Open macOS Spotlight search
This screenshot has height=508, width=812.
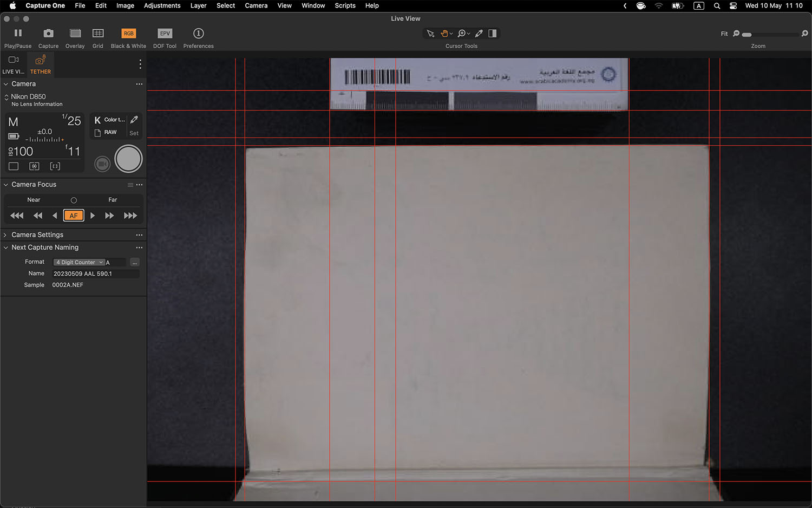click(x=717, y=5)
